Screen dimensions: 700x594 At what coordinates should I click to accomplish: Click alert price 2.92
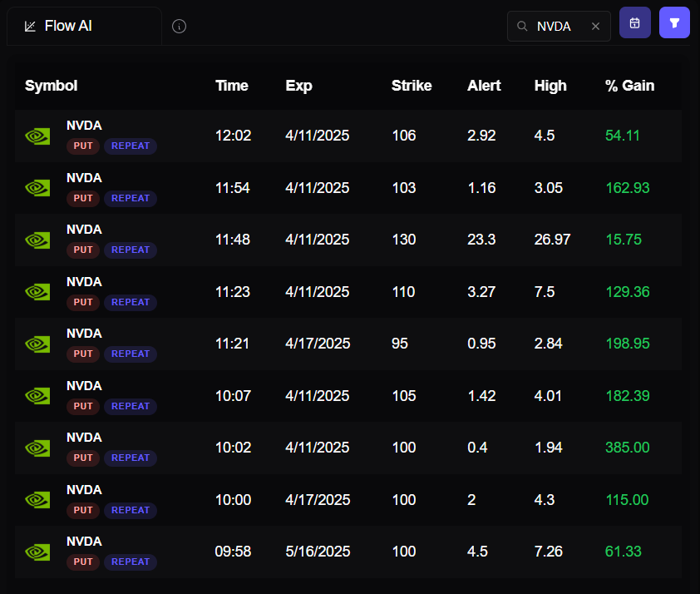(x=481, y=136)
